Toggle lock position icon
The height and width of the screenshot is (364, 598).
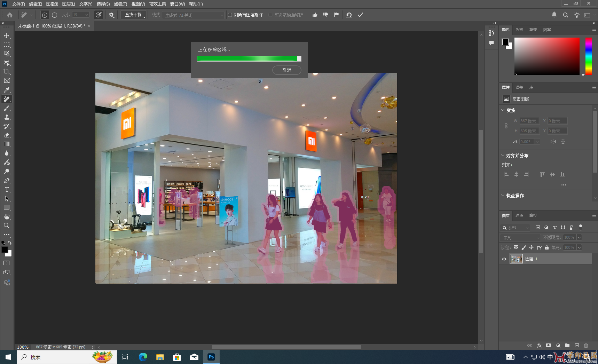531,247
